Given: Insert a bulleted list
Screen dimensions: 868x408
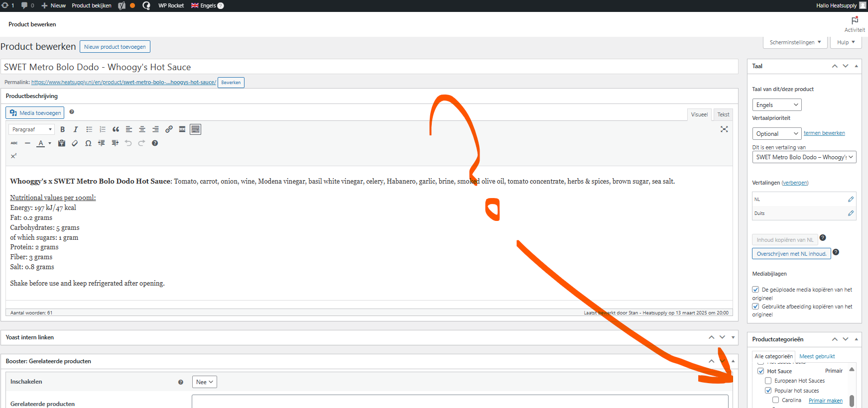Looking at the screenshot, I should tap(89, 129).
